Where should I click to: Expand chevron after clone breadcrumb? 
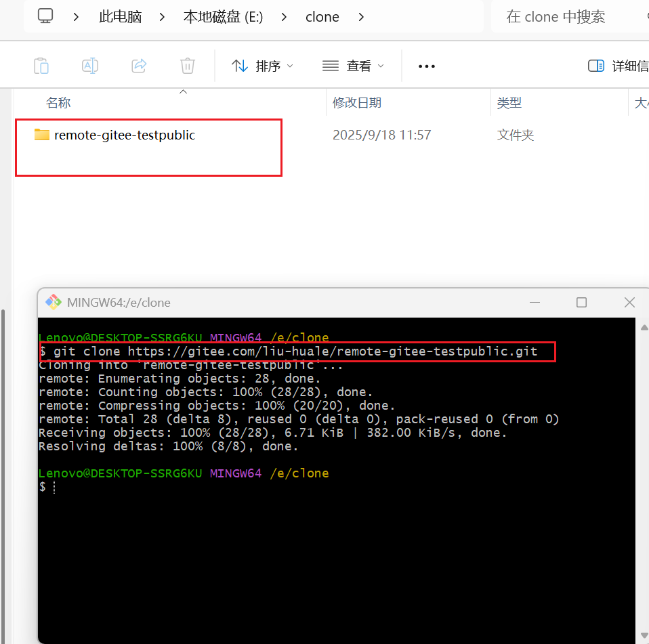tap(361, 17)
